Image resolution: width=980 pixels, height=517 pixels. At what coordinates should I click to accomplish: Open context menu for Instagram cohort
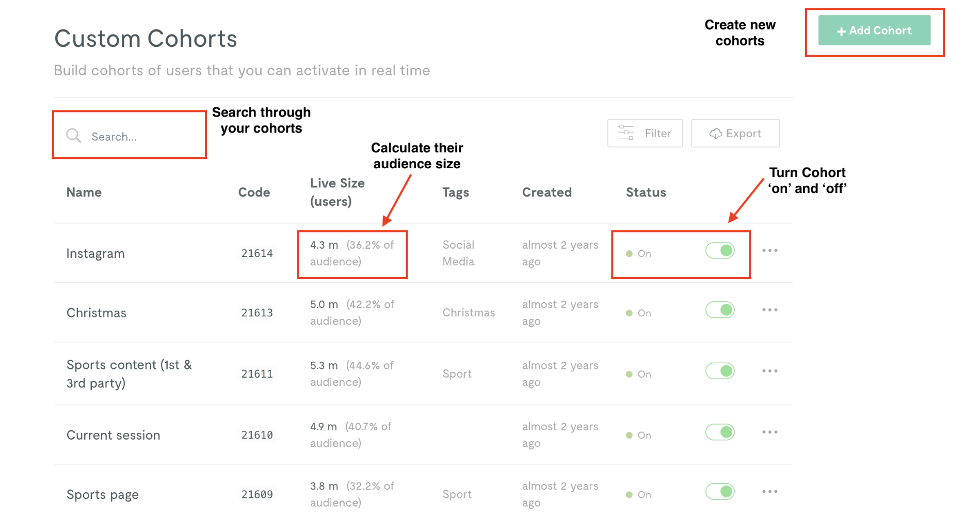click(x=769, y=250)
